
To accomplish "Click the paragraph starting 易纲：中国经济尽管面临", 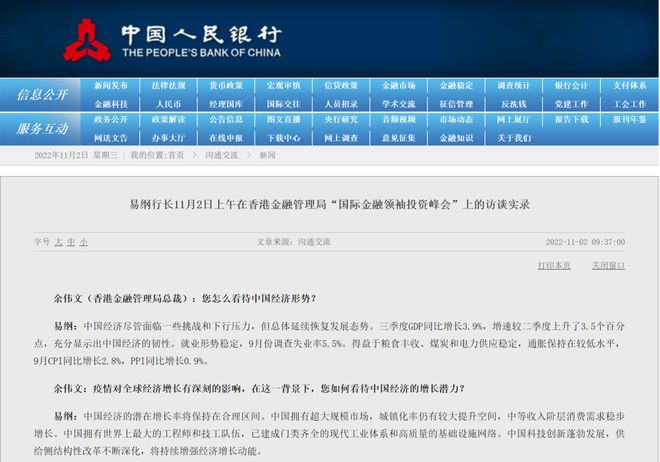I will pyautogui.click(x=329, y=343).
